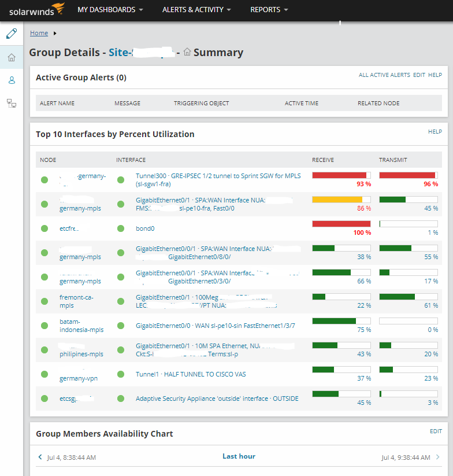Screen dimensions: 453x476
Task: Click the 100 % receive bar for bond0
Action: click(x=341, y=224)
